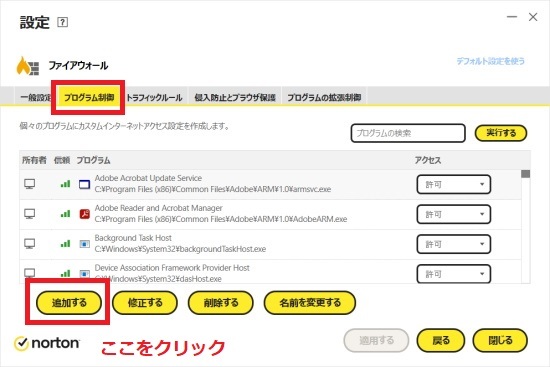Click the 戻る button
This screenshot has width=550, height=367.
point(441,340)
